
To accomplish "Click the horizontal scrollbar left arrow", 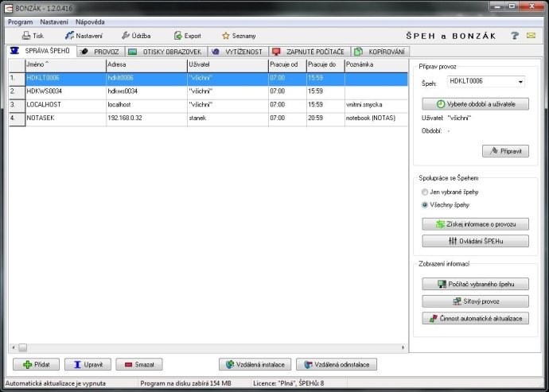I will (x=14, y=347).
